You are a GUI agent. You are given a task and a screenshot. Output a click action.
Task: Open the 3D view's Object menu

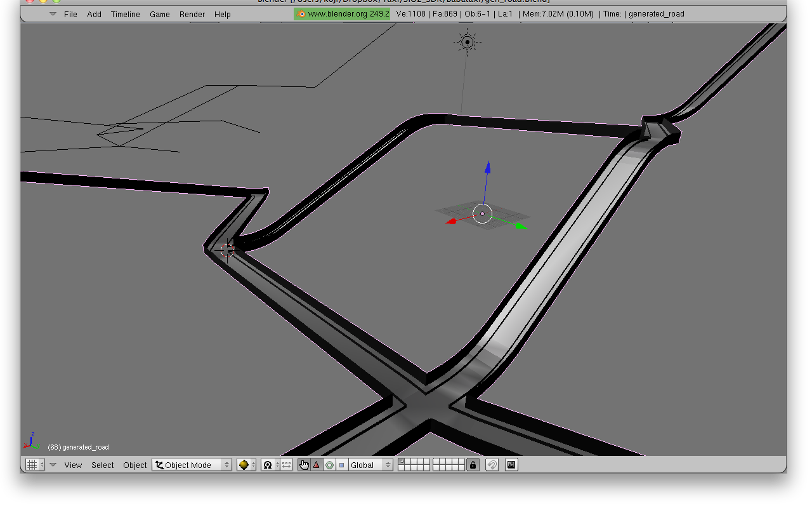(135, 465)
